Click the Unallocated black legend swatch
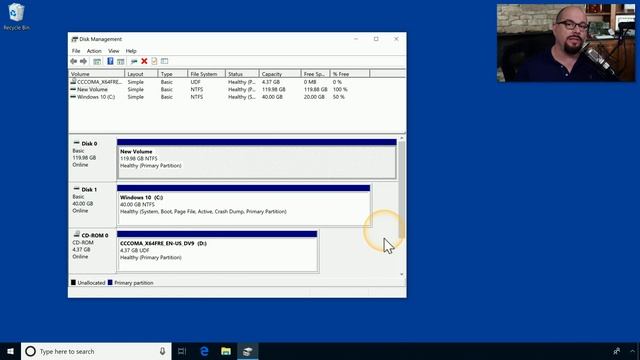Viewport: 640px width, 360px height. click(x=73, y=282)
